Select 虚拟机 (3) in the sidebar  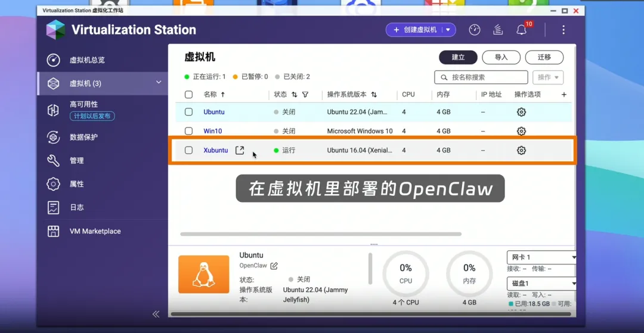tap(103, 83)
